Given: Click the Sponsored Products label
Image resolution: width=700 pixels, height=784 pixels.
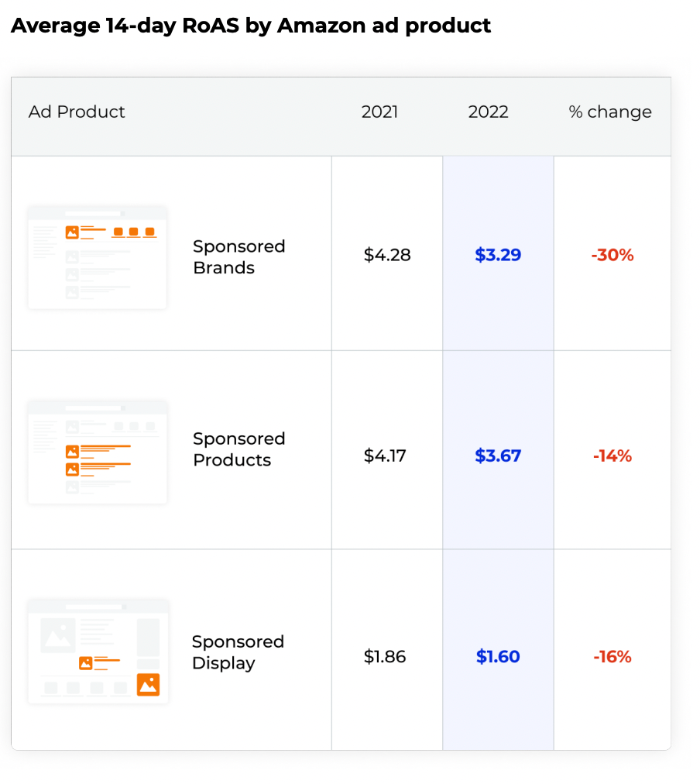Looking at the screenshot, I should (x=238, y=449).
